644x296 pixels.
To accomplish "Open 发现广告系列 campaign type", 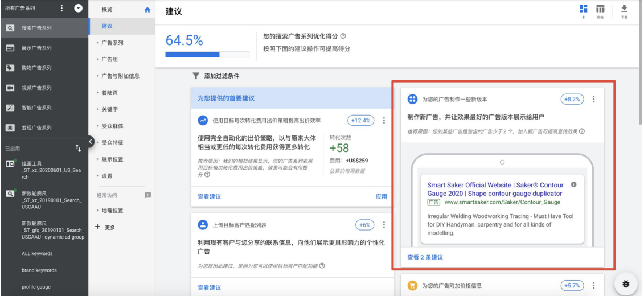I will pyautogui.click(x=36, y=128).
